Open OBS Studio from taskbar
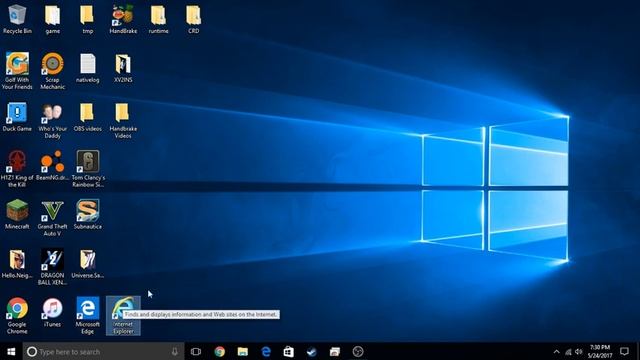This screenshot has height=360, width=640. point(358,351)
